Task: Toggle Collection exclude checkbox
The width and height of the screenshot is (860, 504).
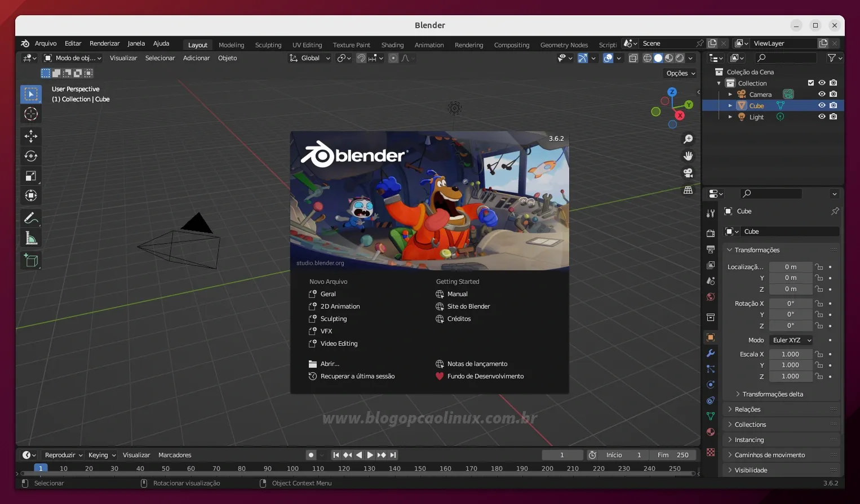Action: pyautogui.click(x=811, y=83)
